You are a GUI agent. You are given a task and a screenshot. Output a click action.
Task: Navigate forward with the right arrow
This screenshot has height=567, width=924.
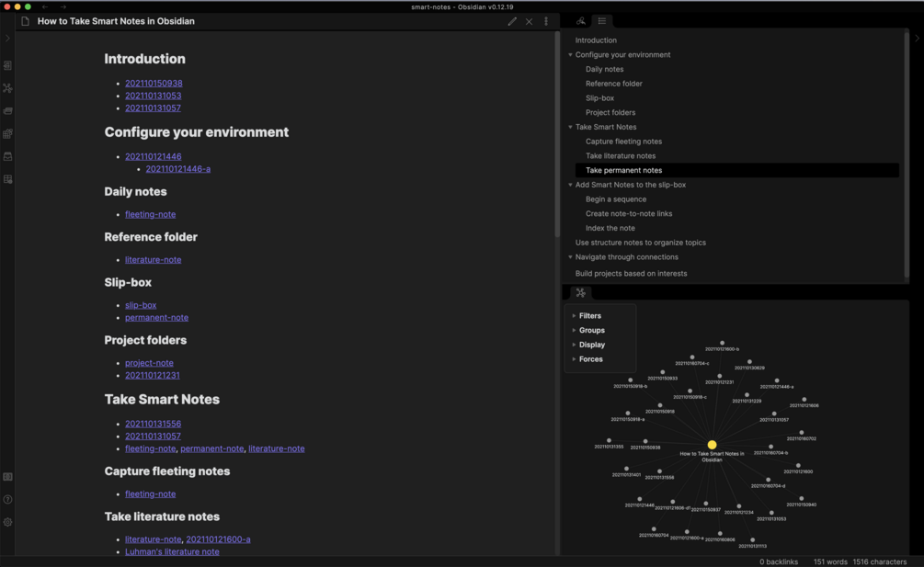pos(63,7)
